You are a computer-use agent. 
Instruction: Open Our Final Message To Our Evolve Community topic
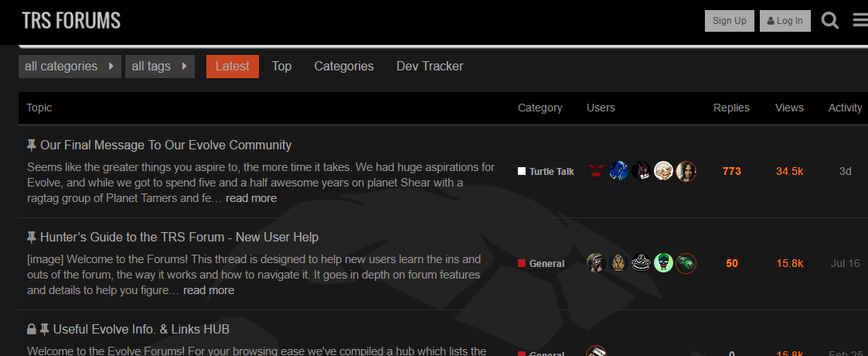pyautogui.click(x=166, y=145)
